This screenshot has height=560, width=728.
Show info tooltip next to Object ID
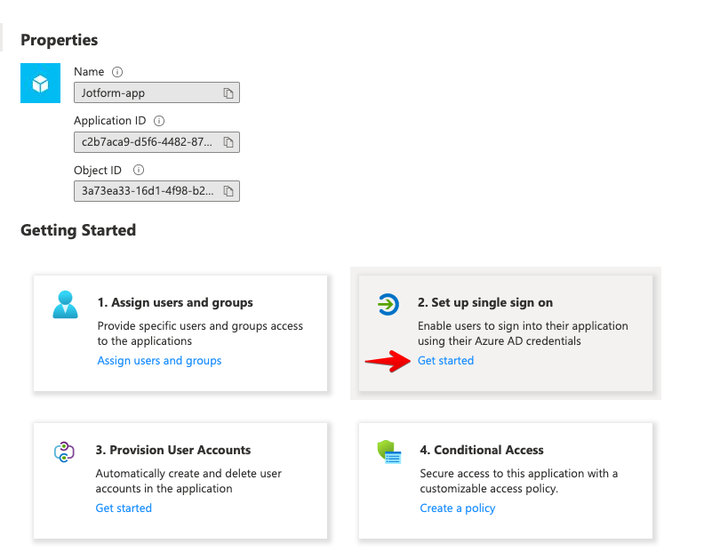click(x=139, y=170)
